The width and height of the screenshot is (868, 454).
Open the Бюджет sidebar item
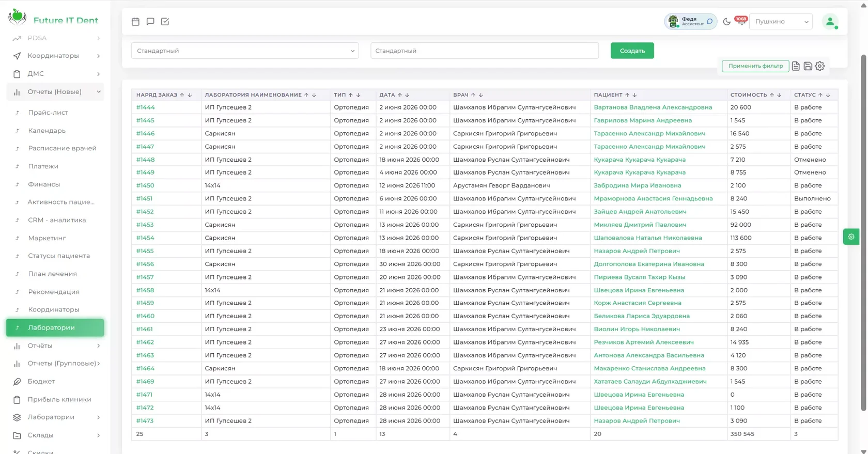tap(41, 381)
